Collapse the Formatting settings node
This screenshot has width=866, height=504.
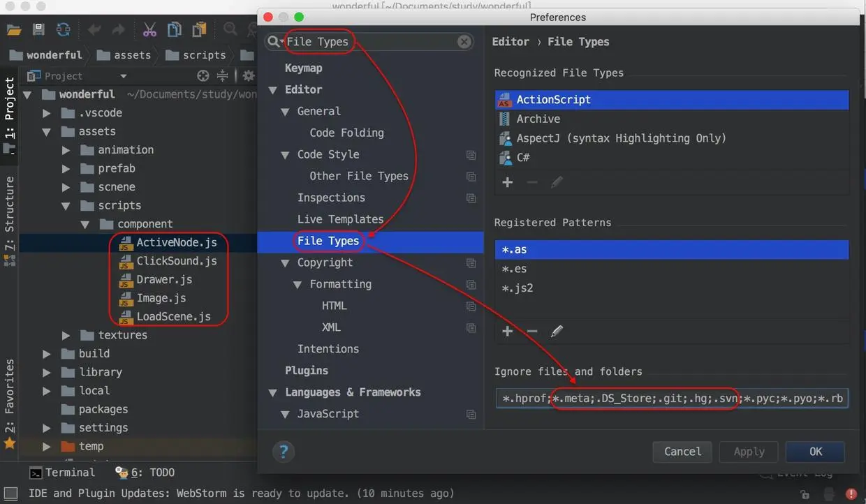coord(296,284)
